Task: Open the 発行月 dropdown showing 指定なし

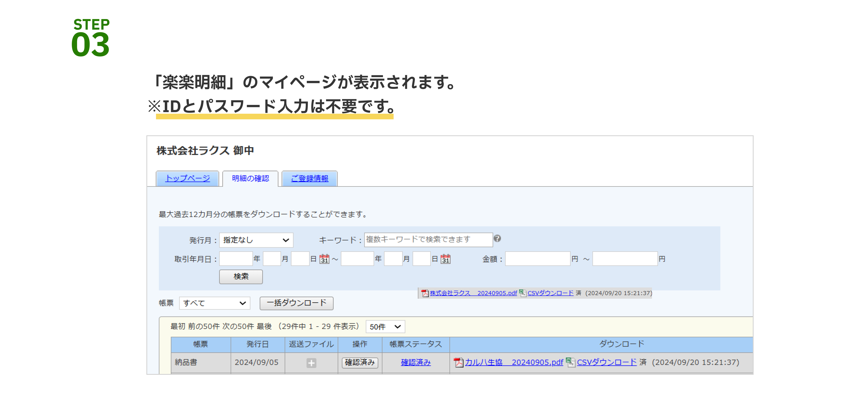Action: point(256,240)
